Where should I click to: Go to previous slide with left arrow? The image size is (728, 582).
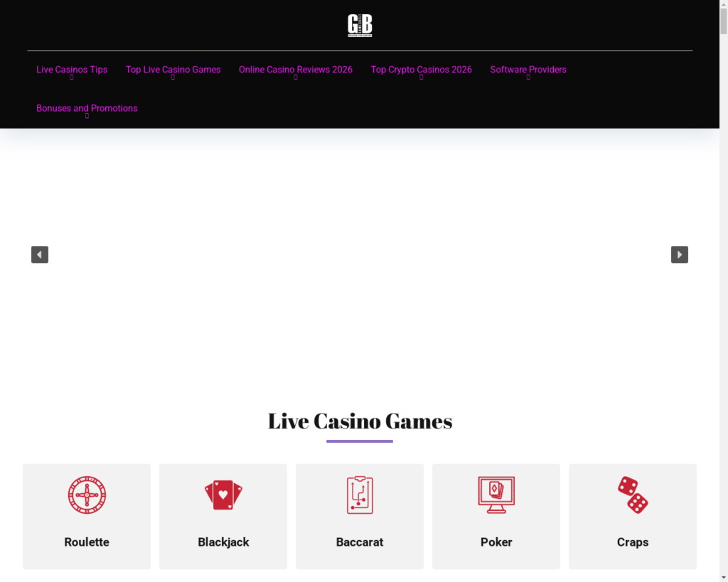tap(40, 254)
